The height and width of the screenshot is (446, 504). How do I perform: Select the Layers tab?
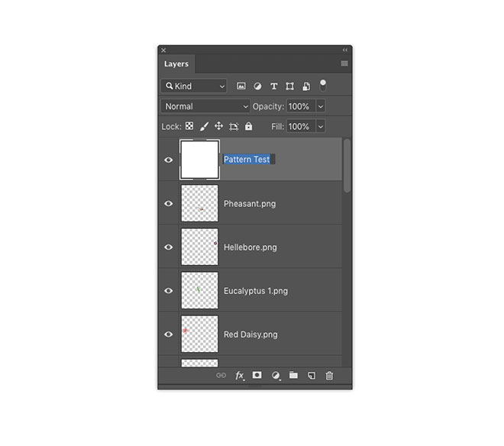(176, 63)
